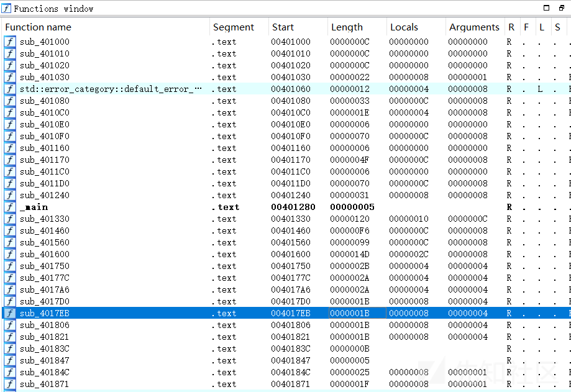Click the function icon beside sub_401000
The image size is (571, 392).
click(x=10, y=42)
